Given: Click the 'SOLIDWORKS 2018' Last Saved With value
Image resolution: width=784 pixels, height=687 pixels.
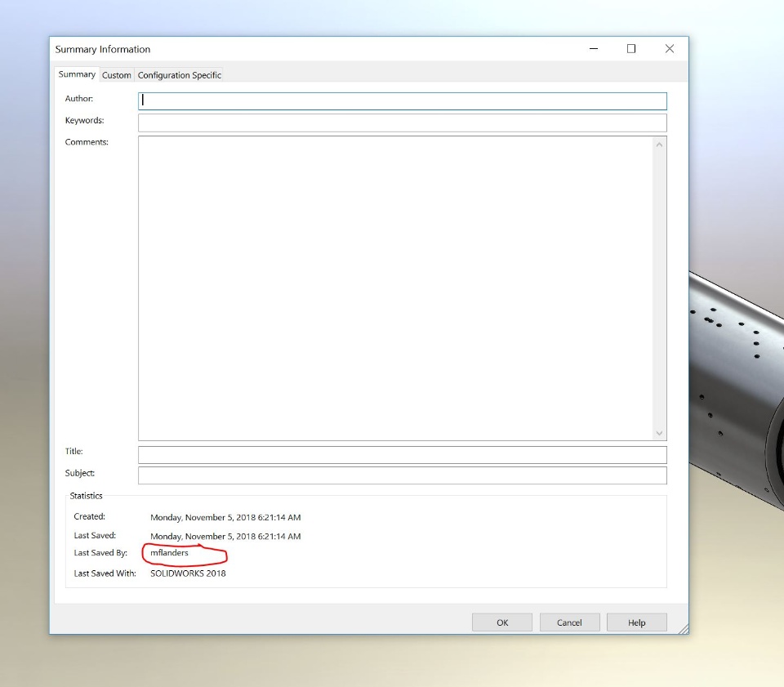Looking at the screenshot, I should coord(188,573).
